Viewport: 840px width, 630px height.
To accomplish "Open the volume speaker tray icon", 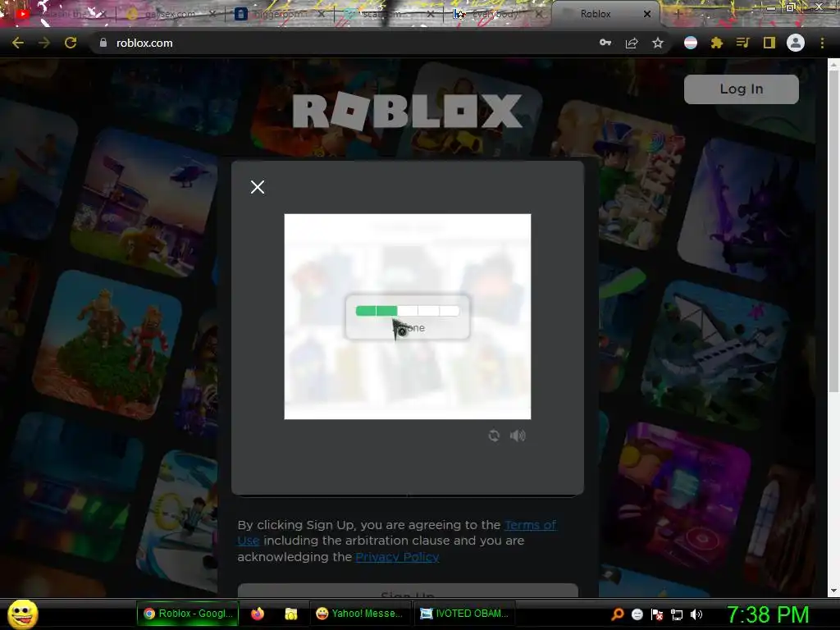I will click(x=696, y=614).
